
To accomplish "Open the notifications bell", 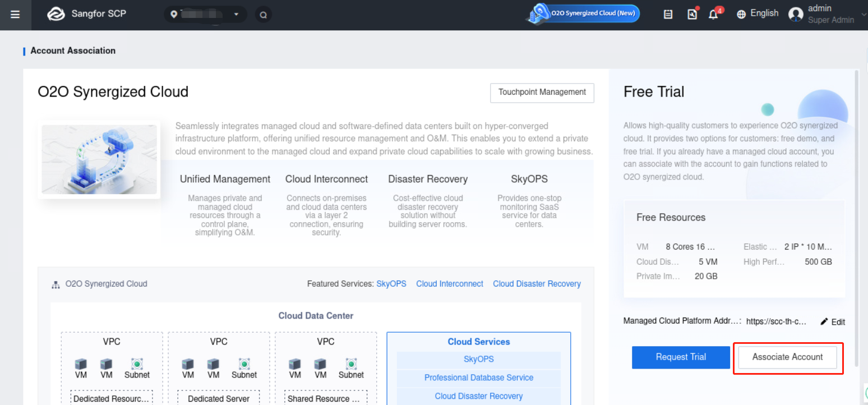I will click(714, 14).
